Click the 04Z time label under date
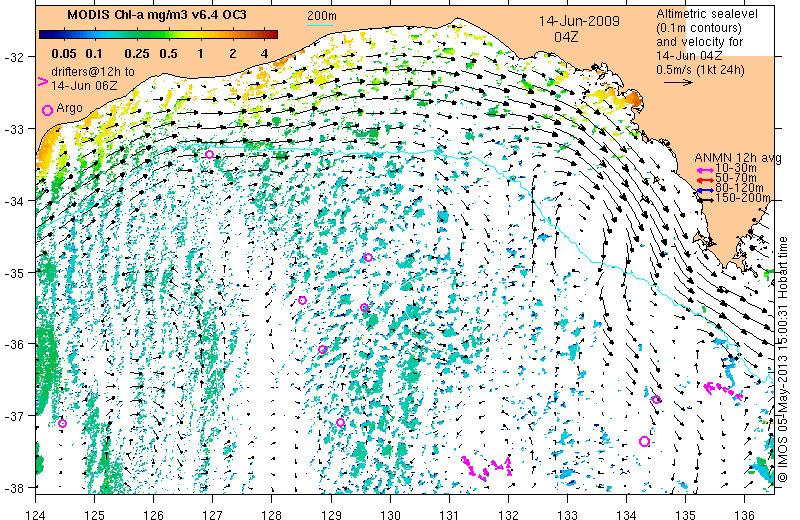The width and height of the screenshot is (800, 520). (x=566, y=37)
